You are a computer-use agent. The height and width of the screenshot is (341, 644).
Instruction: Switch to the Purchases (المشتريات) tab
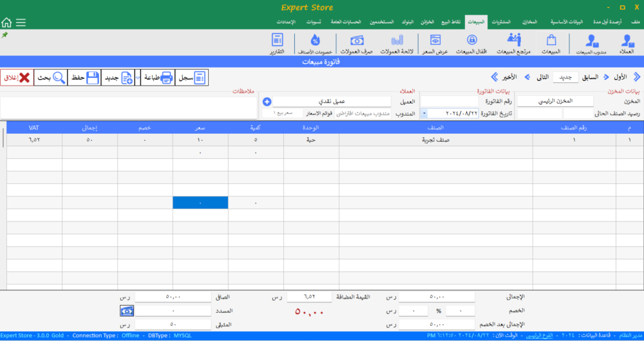coord(505,23)
